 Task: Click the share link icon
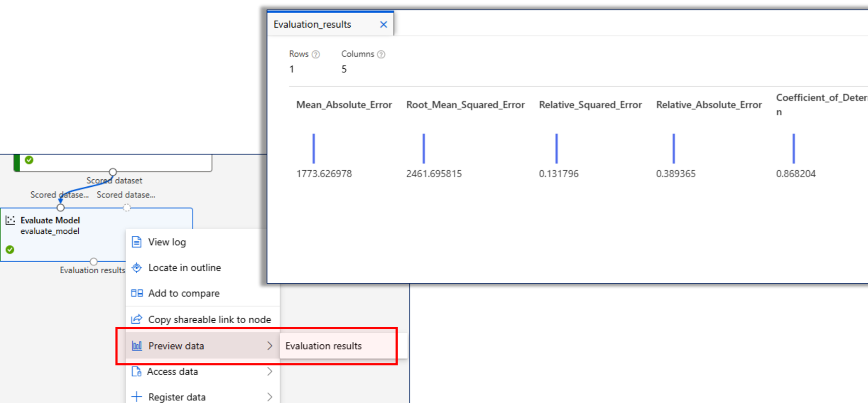tap(137, 319)
